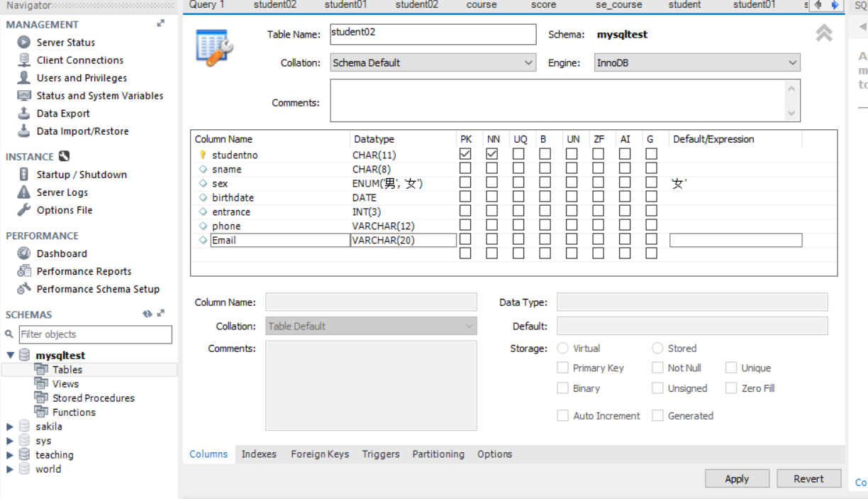Select the Email column name cell
The width and height of the screenshot is (868, 499).
[x=280, y=240]
